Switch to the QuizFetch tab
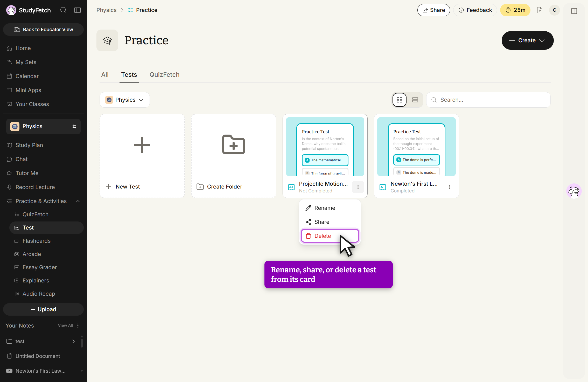The height and width of the screenshot is (382, 588). click(x=164, y=75)
